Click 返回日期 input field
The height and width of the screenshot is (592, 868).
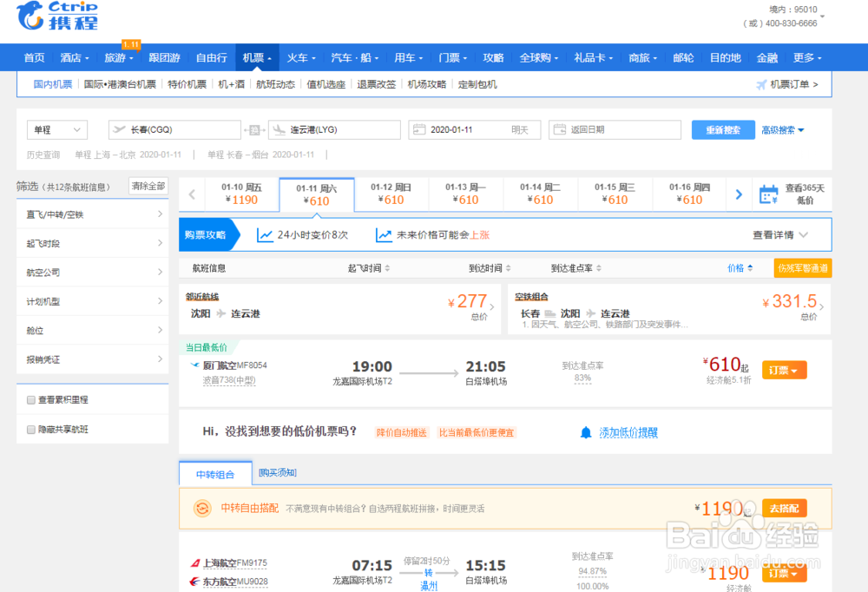tap(615, 129)
